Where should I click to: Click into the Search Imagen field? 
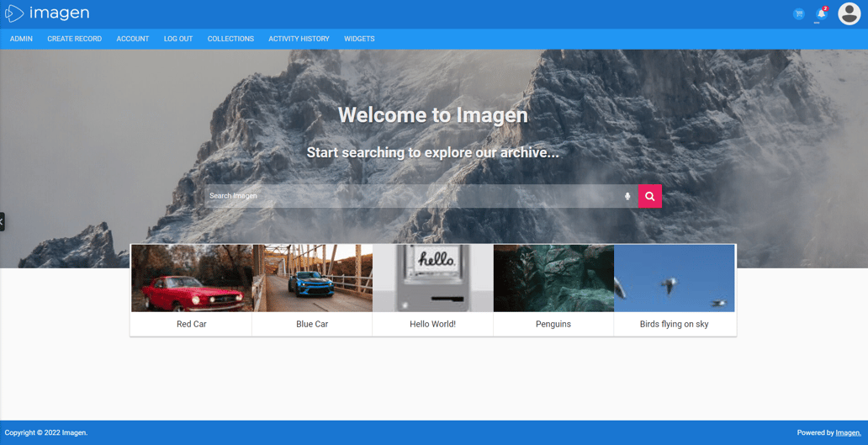coord(412,196)
